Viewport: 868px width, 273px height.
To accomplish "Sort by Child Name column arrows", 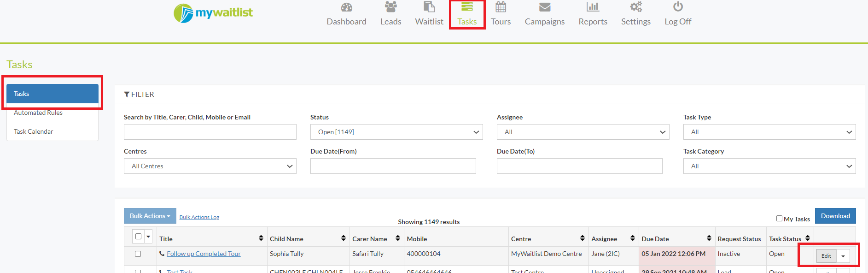I will click(344, 238).
